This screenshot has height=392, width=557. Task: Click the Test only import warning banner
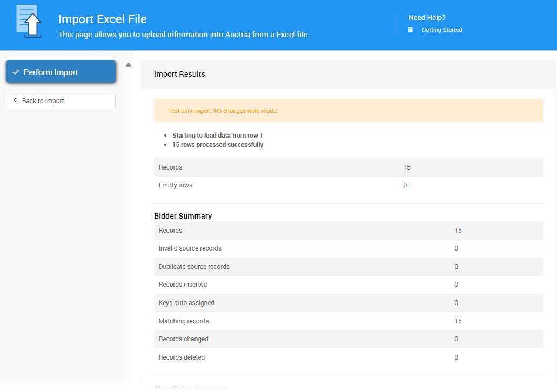click(x=349, y=110)
